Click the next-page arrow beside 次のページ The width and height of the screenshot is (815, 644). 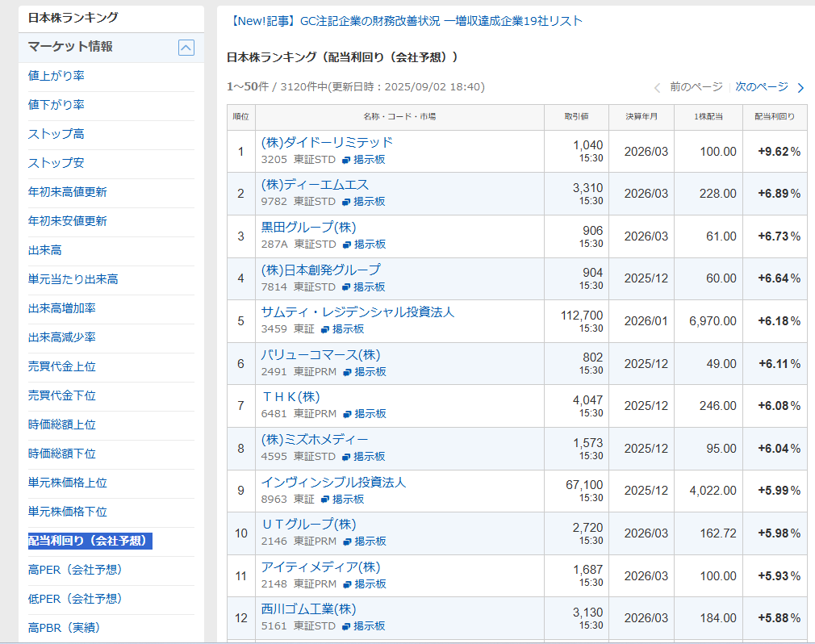coord(800,88)
